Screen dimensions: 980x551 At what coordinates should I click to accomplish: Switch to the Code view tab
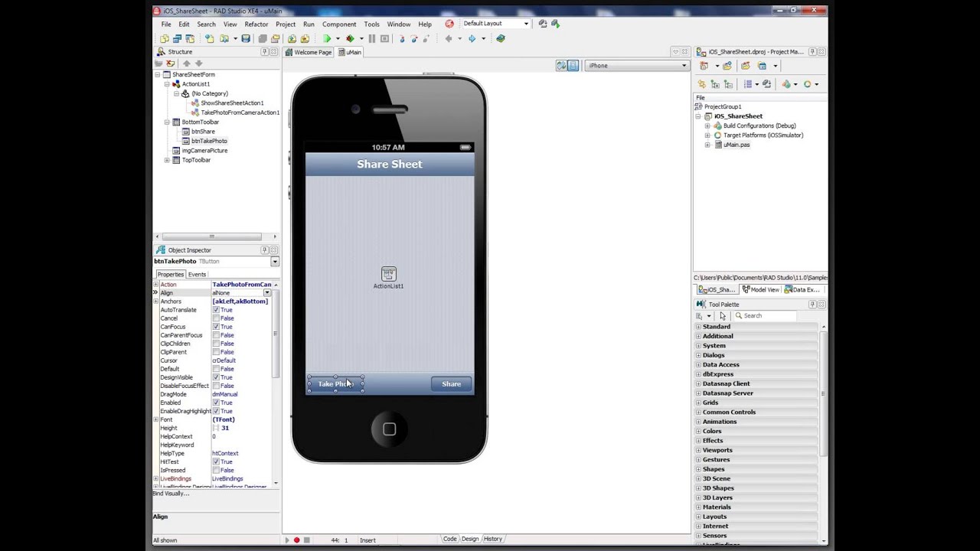449,539
